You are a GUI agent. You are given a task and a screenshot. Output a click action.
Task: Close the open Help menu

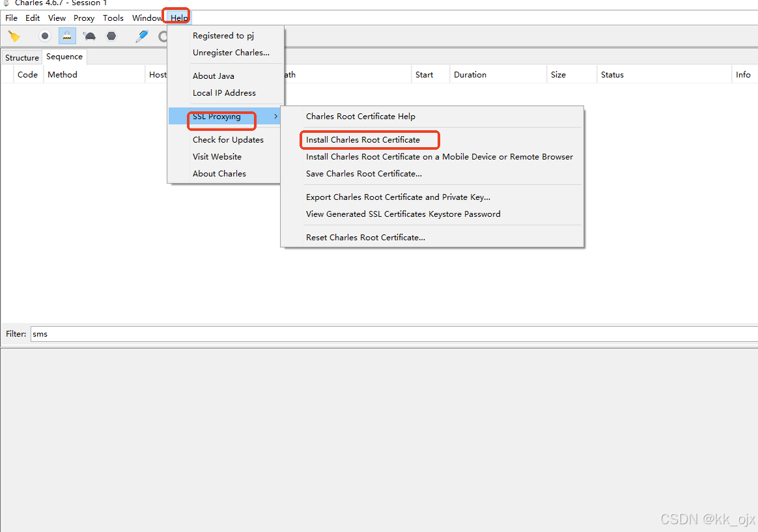pos(179,18)
